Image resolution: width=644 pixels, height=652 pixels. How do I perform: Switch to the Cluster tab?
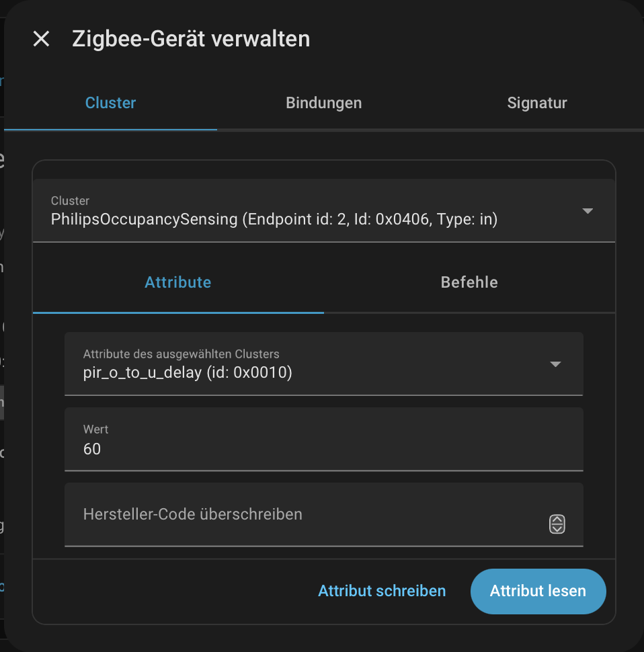tap(110, 103)
